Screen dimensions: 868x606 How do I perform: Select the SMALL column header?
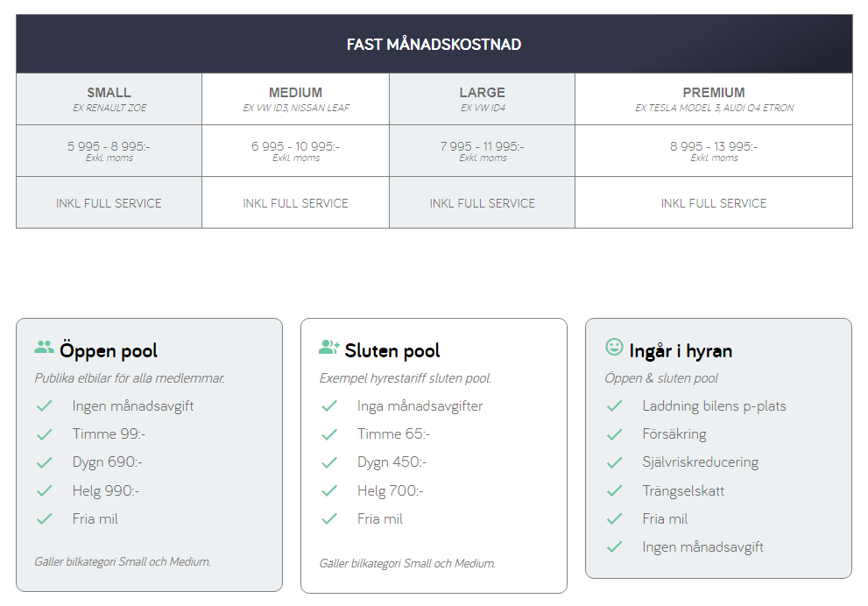(x=109, y=93)
